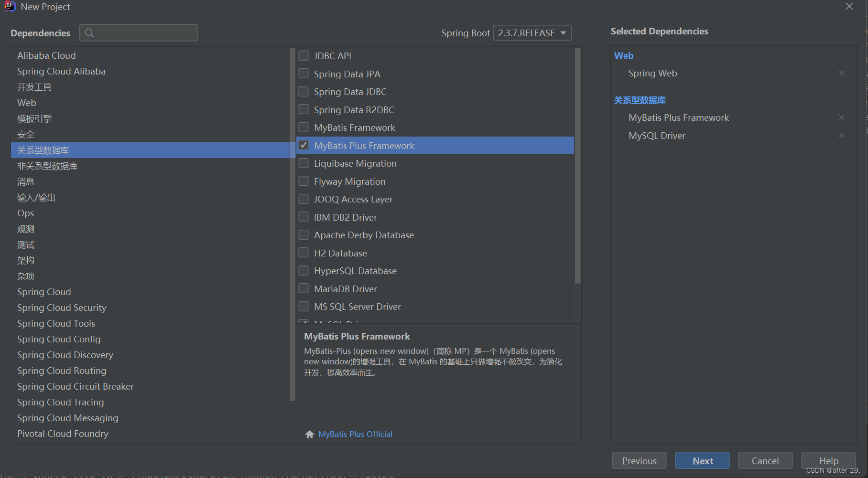Open Pivotal Cloud Foundry category
Image resolution: width=868 pixels, height=478 pixels.
click(150, 434)
